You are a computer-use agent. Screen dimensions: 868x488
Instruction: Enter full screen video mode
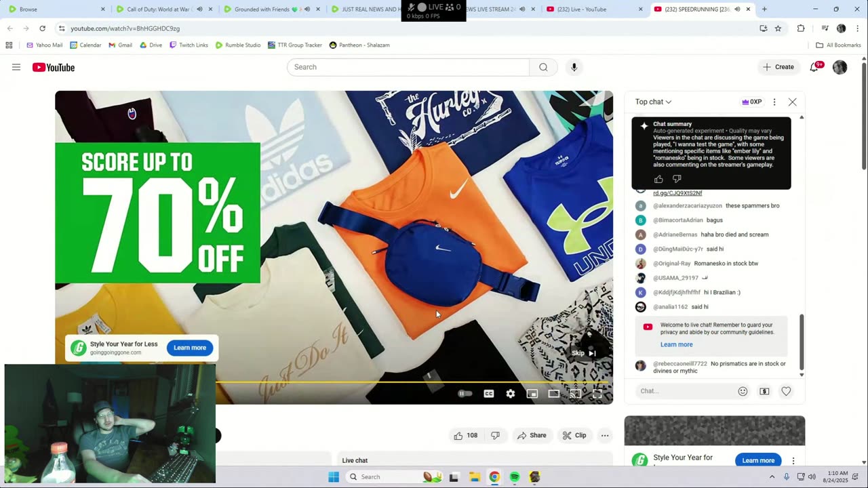[x=597, y=394]
